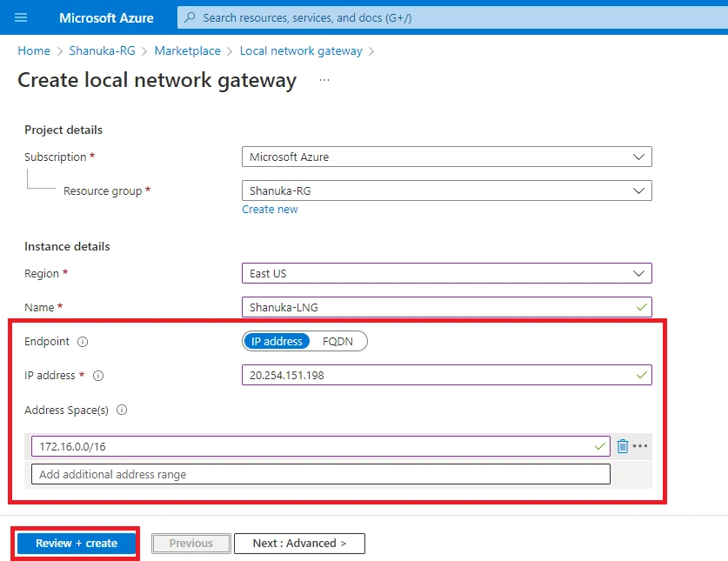728x561 pixels.
Task: Open more options for 172.16.0.0/16 row
Action: pos(640,446)
